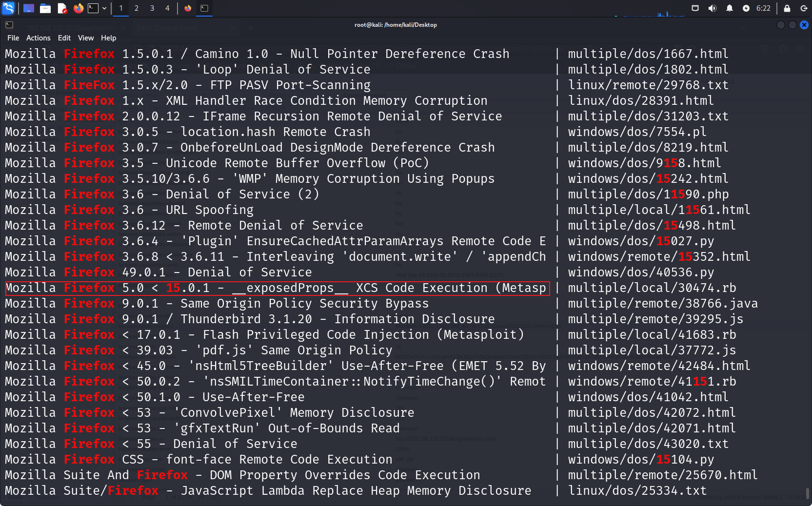812x506 pixels.
Task: Launch Firefox from the panel launcher
Action: point(78,8)
